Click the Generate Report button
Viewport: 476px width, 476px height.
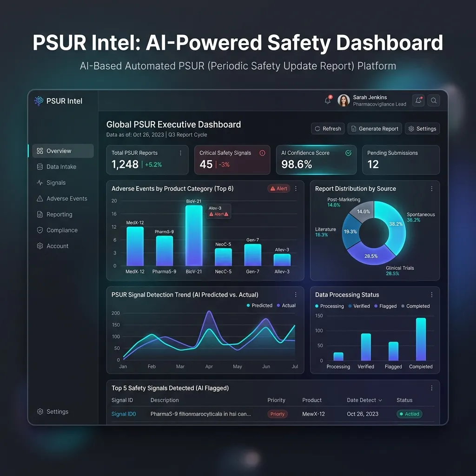click(x=375, y=129)
